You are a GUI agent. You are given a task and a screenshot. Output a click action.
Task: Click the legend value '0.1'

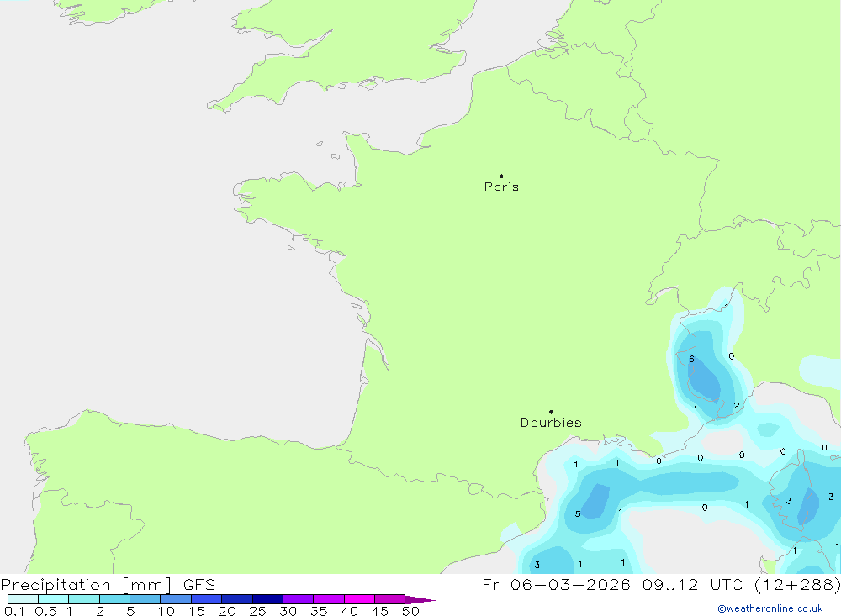pyautogui.click(x=14, y=611)
